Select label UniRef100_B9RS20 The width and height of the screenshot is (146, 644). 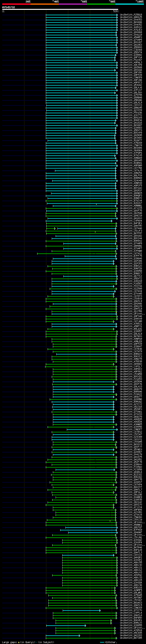(x=131, y=266)
